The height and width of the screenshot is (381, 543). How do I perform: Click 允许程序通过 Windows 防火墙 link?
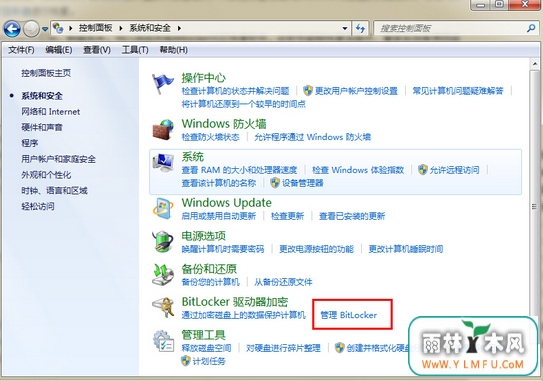click(x=313, y=137)
